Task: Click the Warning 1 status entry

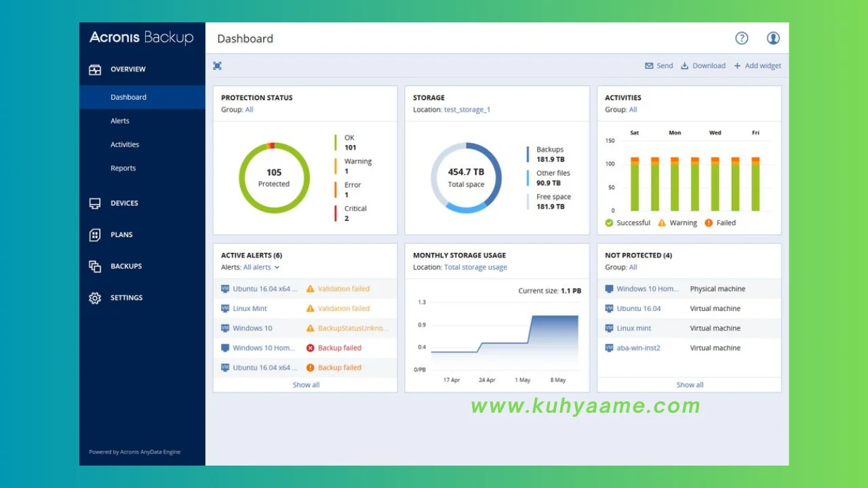Action: click(x=358, y=166)
